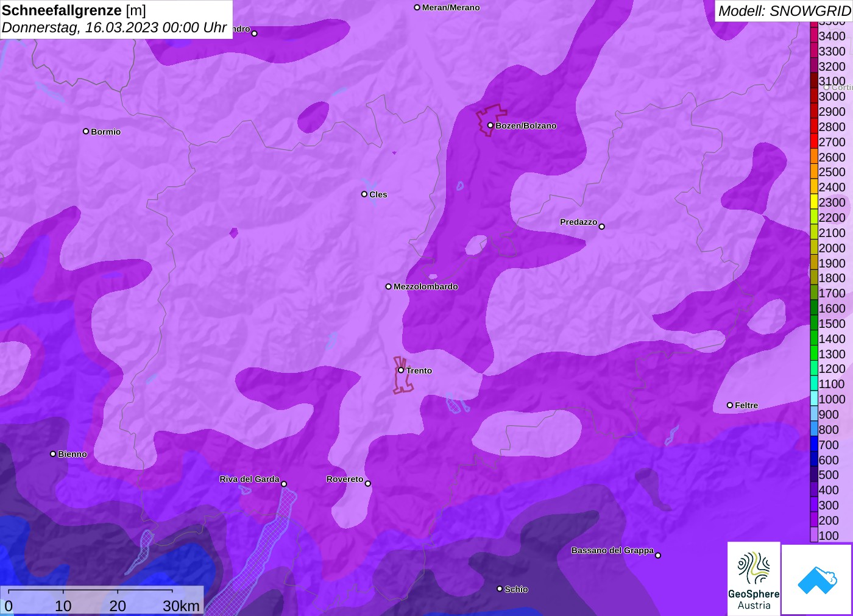Click the "10" scale bar label
The height and width of the screenshot is (616, 853).
pyautogui.click(x=63, y=606)
